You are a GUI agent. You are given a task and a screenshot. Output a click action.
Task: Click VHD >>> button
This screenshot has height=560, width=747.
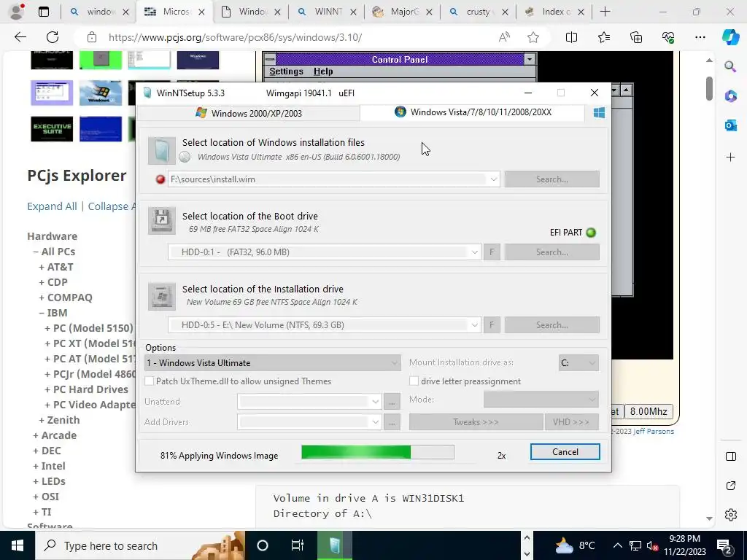(571, 422)
